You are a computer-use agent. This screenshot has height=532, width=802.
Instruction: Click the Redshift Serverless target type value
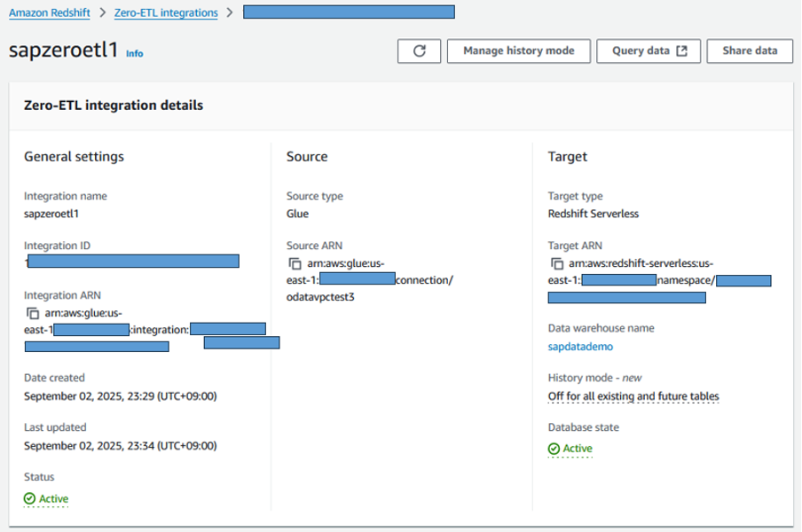click(593, 213)
